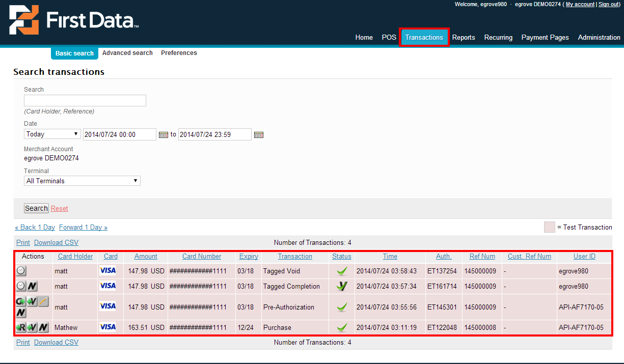Click the C arrow icon in Pre-Authorization row
Screen dimensions: 624x364
(x=21, y=301)
